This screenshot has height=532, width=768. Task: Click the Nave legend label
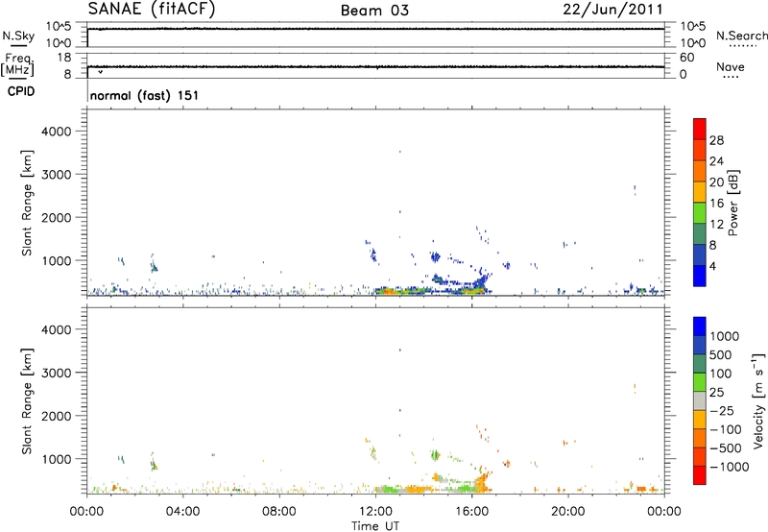(x=731, y=67)
